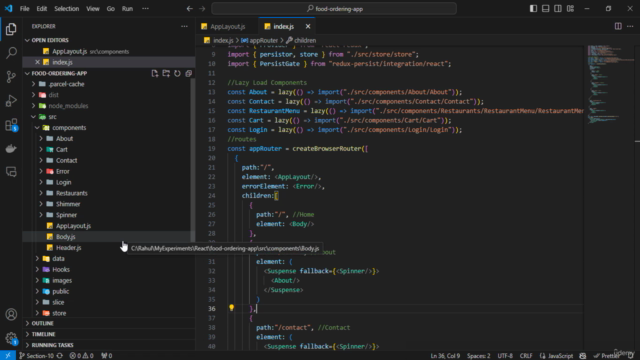
Task: Collapse the Open Editors section
Action: pos(109,40)
